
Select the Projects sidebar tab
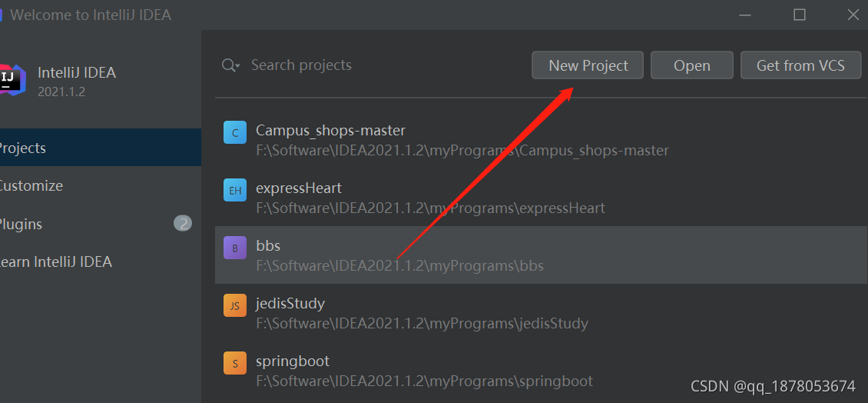click(100, 148)
